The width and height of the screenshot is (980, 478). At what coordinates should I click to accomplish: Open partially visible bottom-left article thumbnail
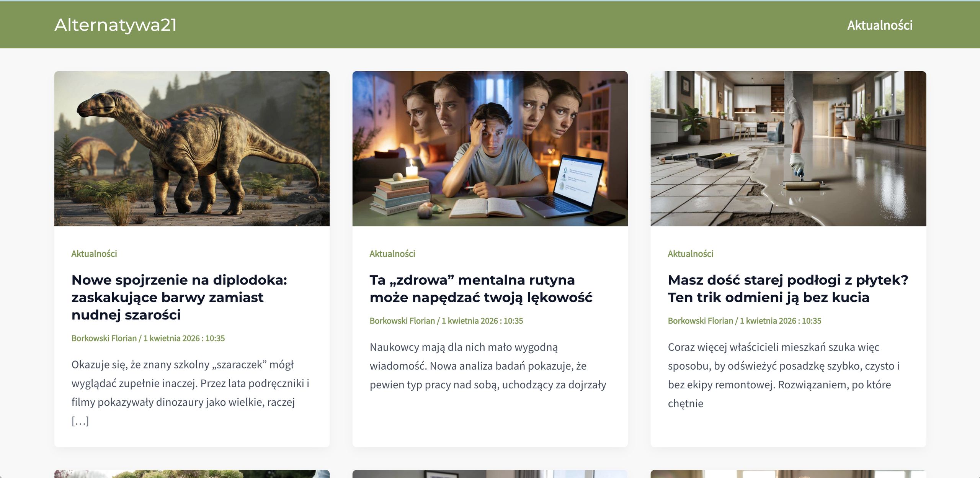click(192, 474)
